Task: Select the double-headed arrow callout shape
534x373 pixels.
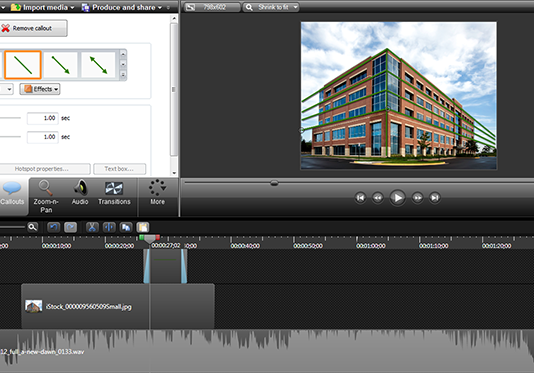Action: [98, 65]
